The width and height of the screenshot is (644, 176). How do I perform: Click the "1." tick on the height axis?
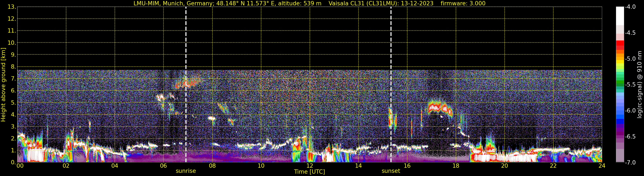tap(13, 150)
